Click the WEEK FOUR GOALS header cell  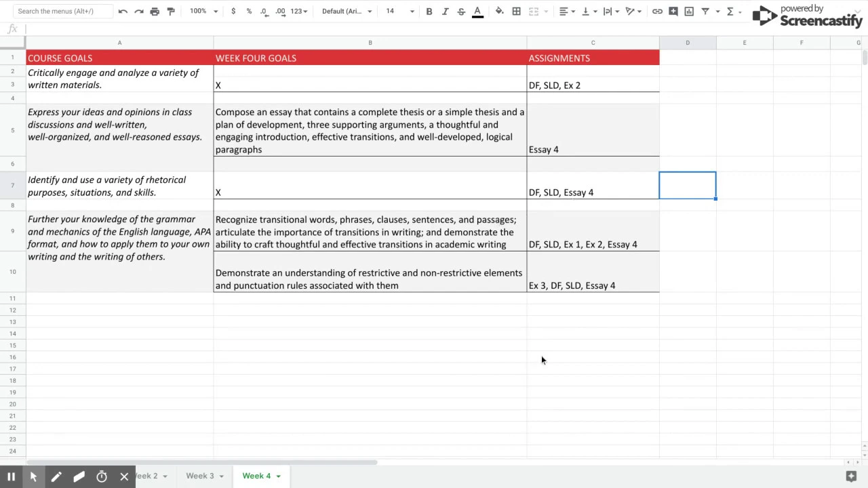370,58
